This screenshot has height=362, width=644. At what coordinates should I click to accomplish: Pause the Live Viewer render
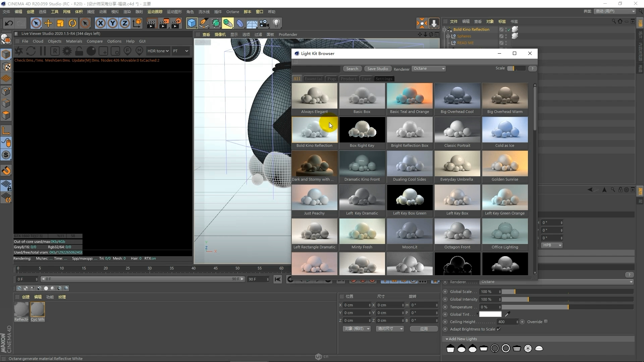43,51
